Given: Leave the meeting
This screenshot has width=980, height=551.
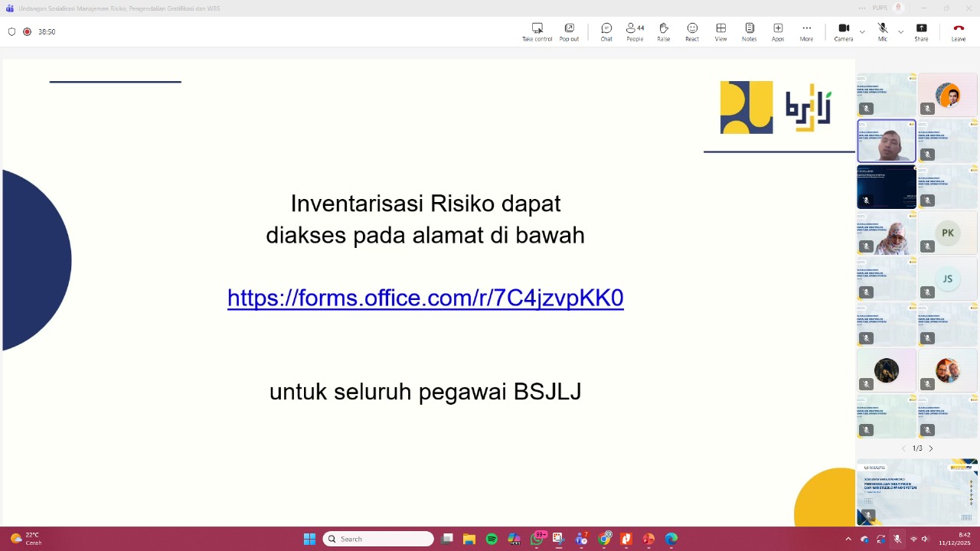Looking at the screenshot, I should point(958,31).
